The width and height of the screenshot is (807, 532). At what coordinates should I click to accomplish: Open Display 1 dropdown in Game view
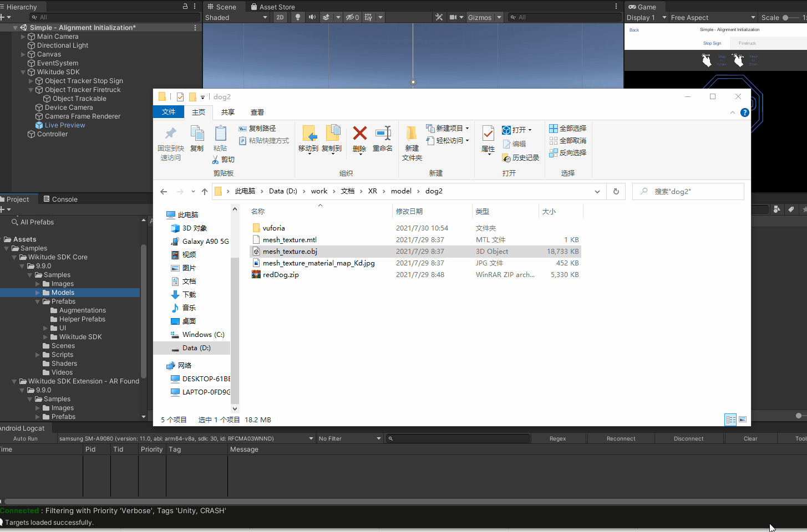[x=646, y=17]
